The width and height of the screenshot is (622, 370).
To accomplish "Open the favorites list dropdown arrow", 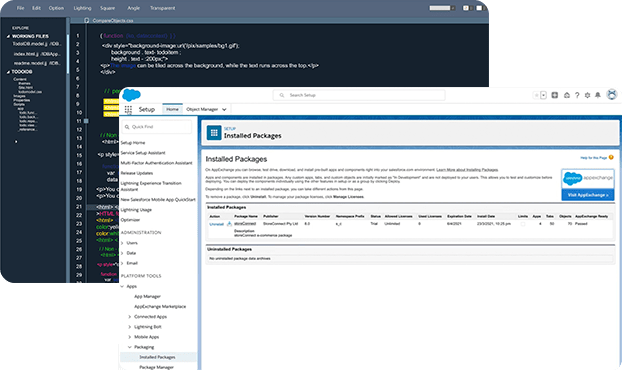I will 543,95.
